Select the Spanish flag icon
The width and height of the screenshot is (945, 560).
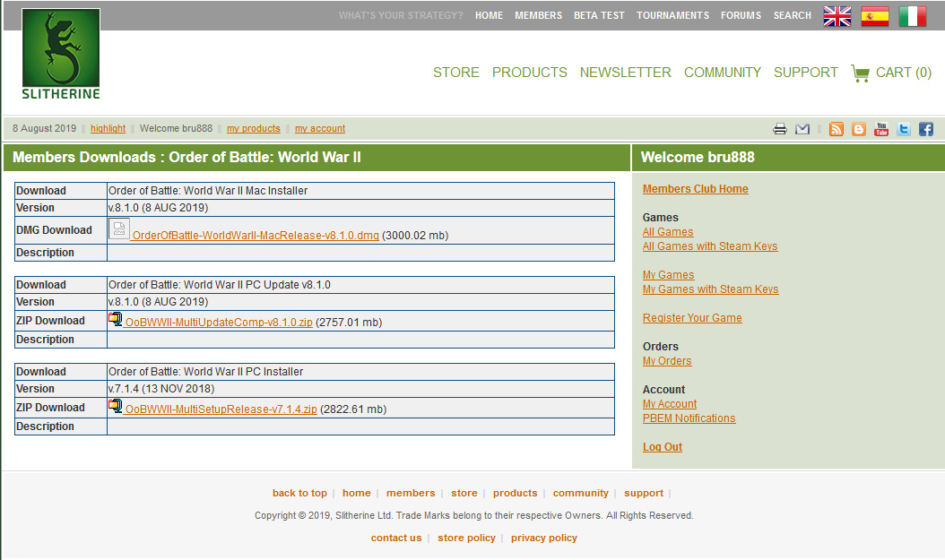(x=875, y=16)
